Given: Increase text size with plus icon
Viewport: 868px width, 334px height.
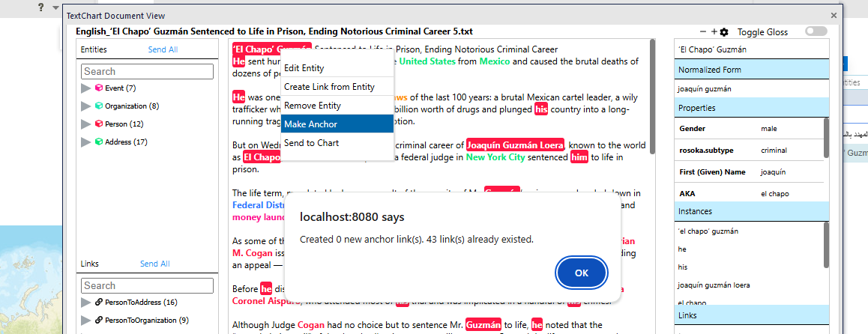Looking at the screenshot, I should click(714, 32).
